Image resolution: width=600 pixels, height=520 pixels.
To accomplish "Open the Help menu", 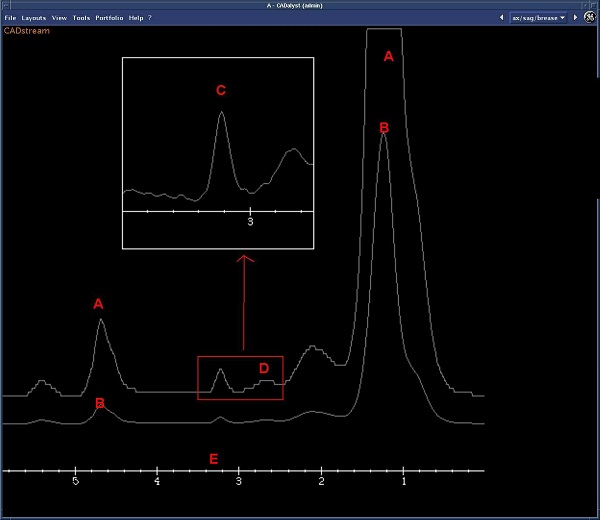I will (135, 18).
